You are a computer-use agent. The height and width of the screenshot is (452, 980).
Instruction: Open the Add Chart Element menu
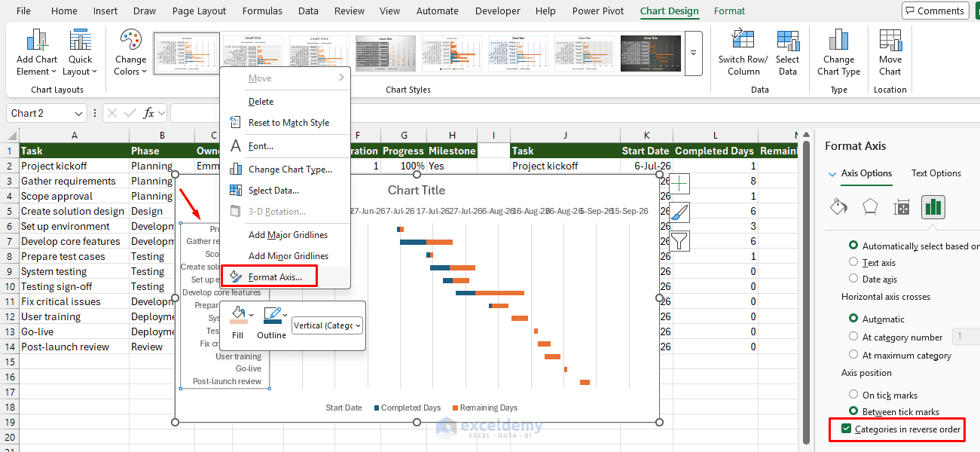[x=36, y=53]
